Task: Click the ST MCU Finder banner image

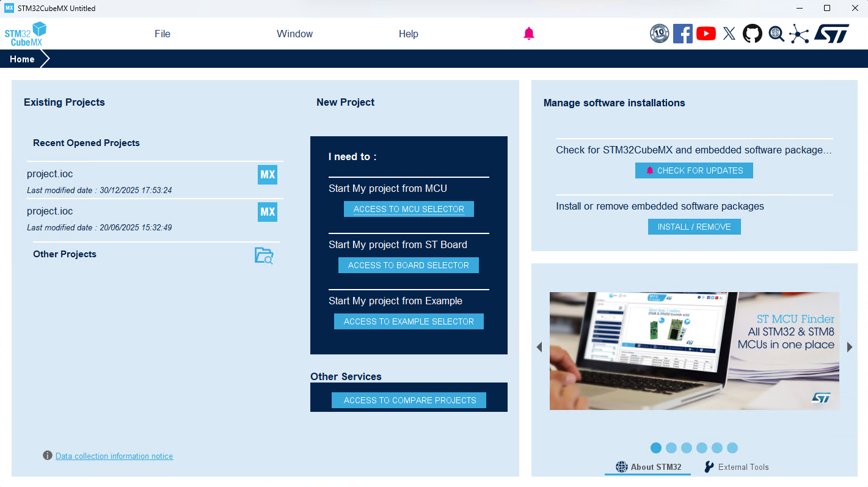Action: point(694,351)
